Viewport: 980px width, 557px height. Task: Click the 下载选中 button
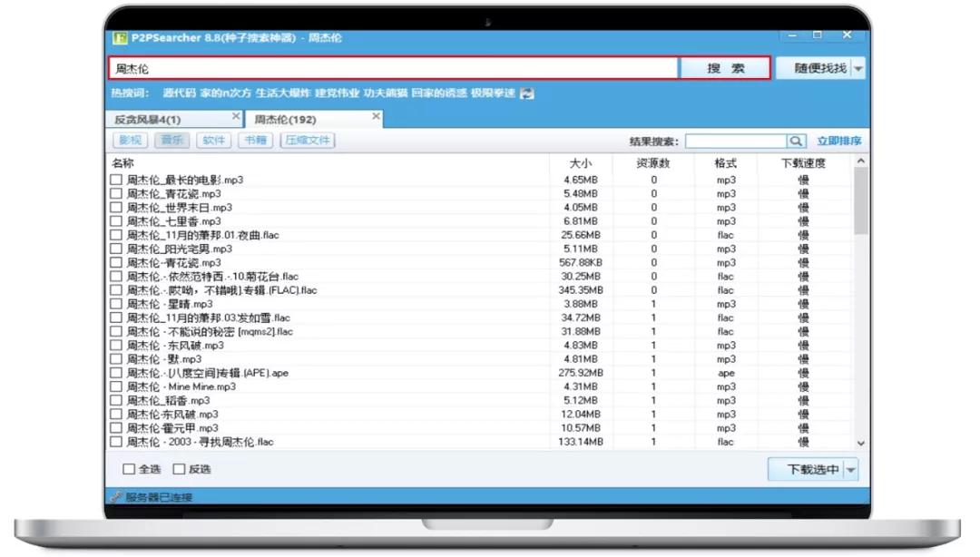pos(807,470)
